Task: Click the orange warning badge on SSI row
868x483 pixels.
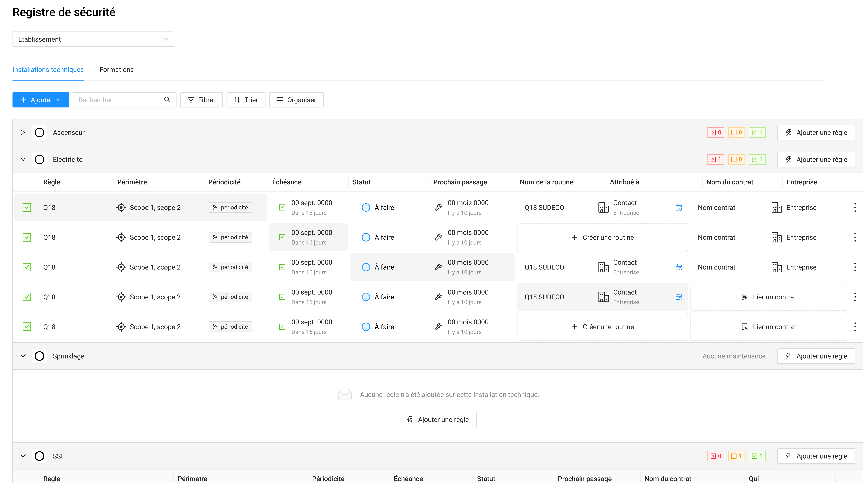Action: point(737,456)
